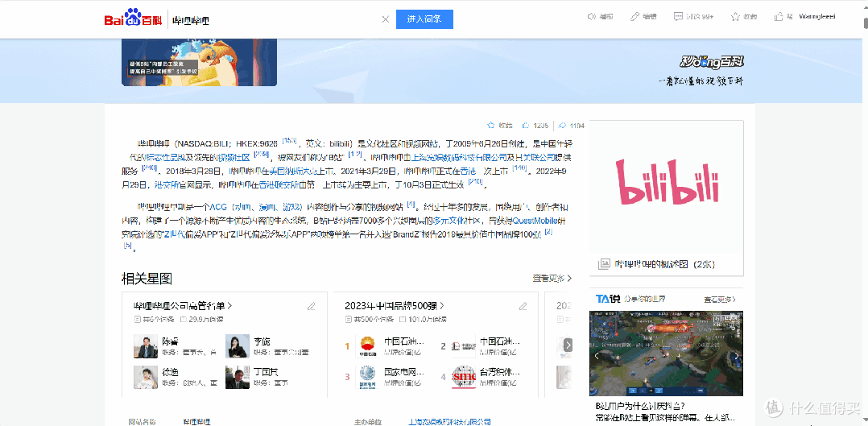Open 上海宽娱数码科技有限公司 link in info table
The image size is (868, 426).
(x=449, y=422)
